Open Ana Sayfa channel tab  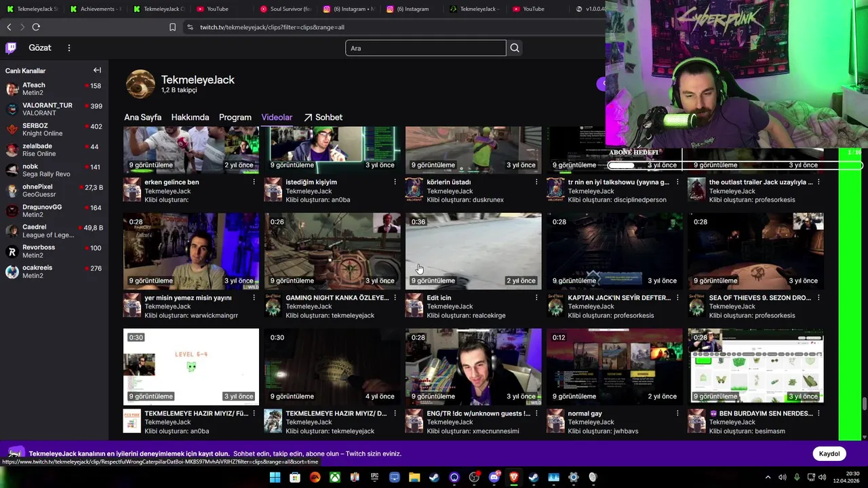pyautogui.click(x=142, y=117)
